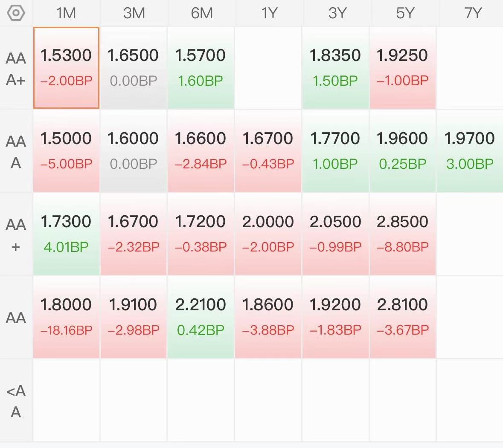The width and height of the screenshot is (503, 448).
Task: Select the 1M column header
Action: (x=66, y=13)
